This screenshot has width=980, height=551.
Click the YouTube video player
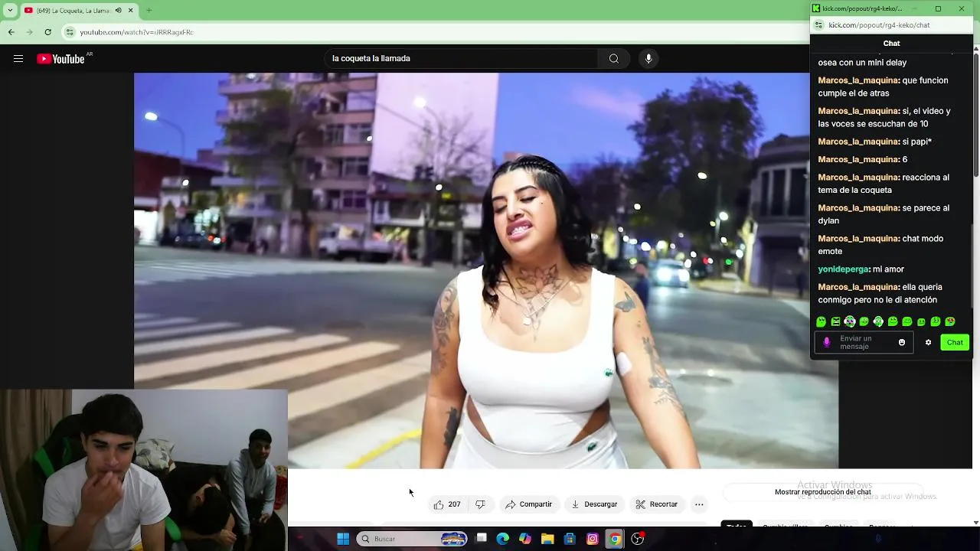pyautogui.click(x=486, y=270)
